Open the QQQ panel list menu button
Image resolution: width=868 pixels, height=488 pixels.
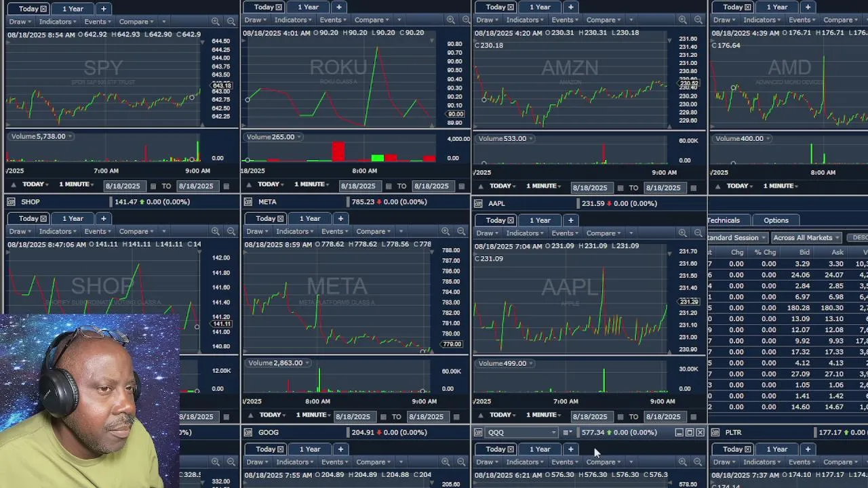568,432
